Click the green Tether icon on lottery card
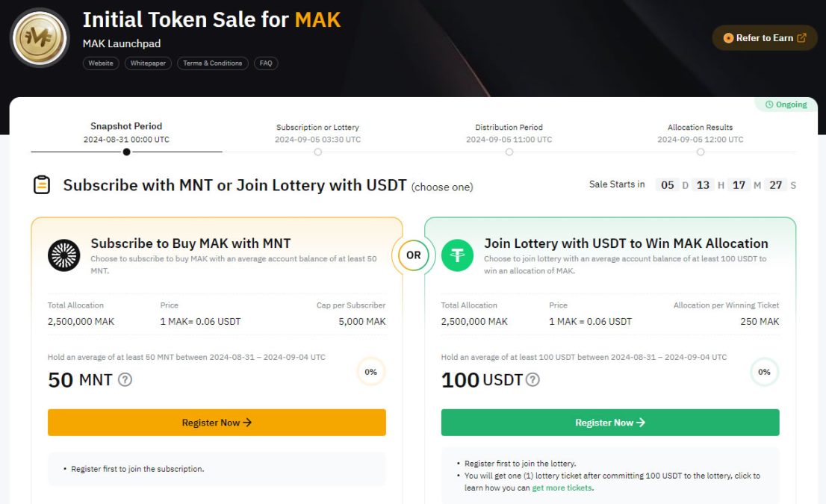 [457, 255]
